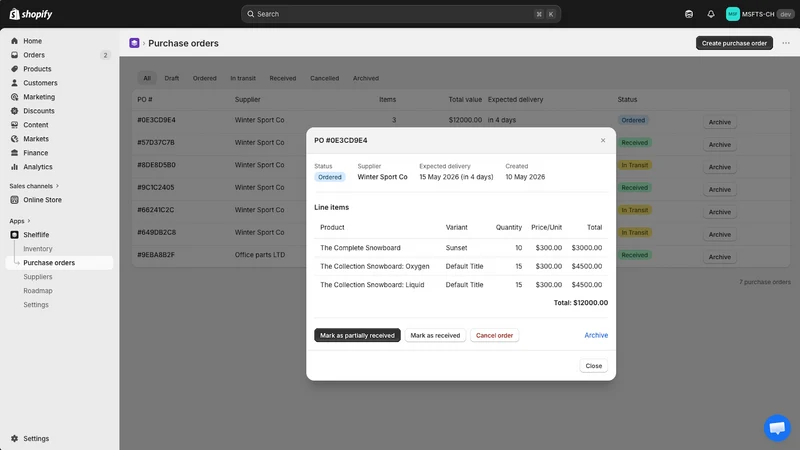
Task: Click the Cancel order button
Action: pyautogui.click(x=494, y=335)
